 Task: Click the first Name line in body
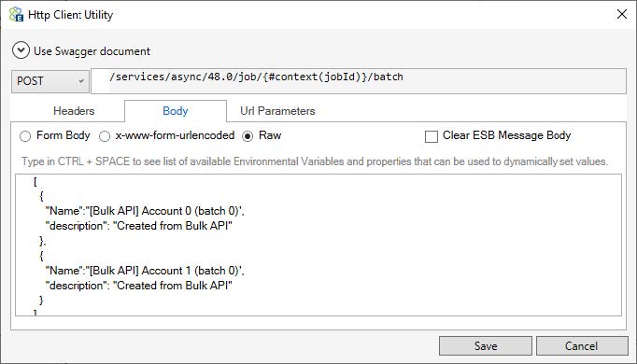tap(145, 211)
